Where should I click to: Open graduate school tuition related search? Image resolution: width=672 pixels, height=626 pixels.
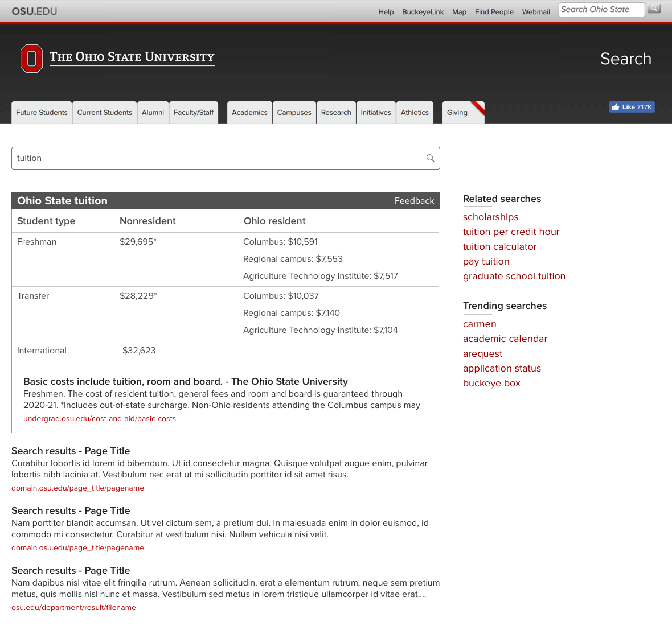[x=514, y=276]
